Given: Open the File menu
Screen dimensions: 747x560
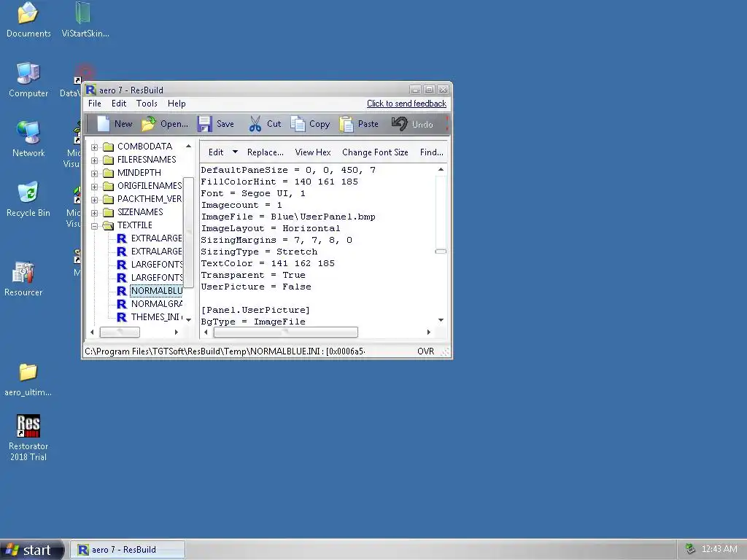Looking at the screenshot, I should tap(94, 104).
